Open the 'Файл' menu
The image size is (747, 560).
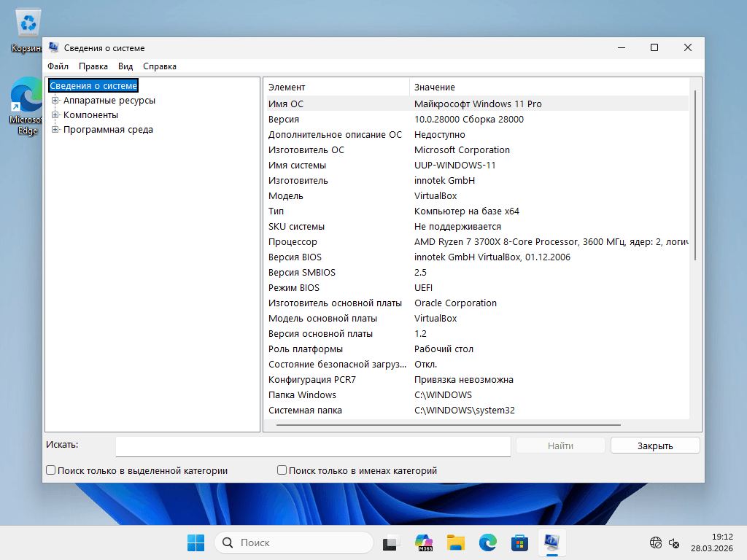coord(57,66)
